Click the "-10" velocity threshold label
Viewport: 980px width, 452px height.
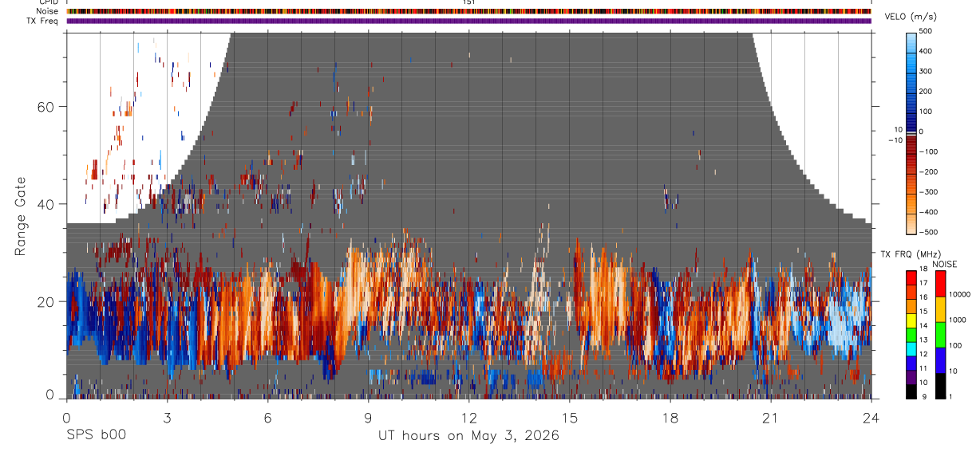point(894,140)
